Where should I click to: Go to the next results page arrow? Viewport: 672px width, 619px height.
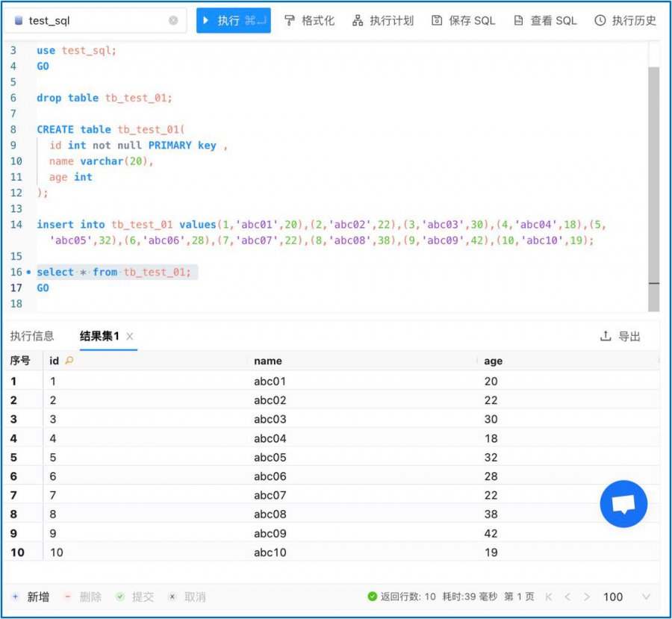click(587, 597)
